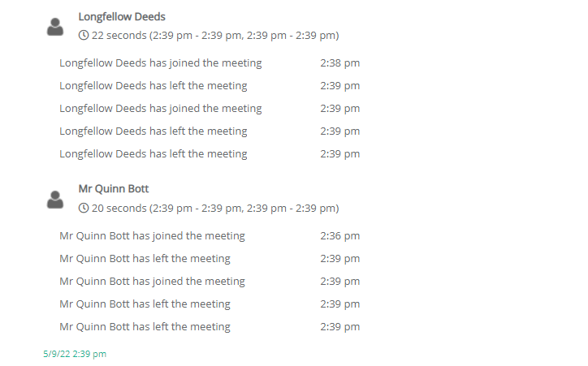Click the clock icon beside 20 seconds
The image size is (588, 366).
click(x=84, y=209)
